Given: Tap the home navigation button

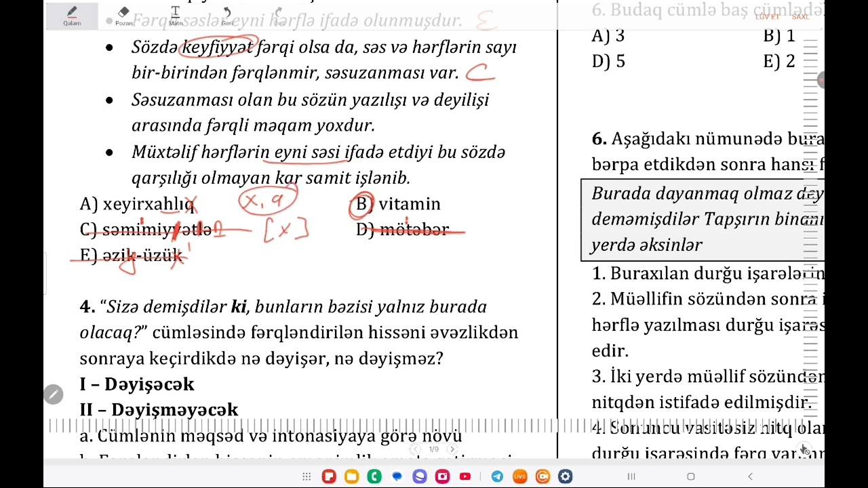Looking at the screenshot, I should coord(691,476).
